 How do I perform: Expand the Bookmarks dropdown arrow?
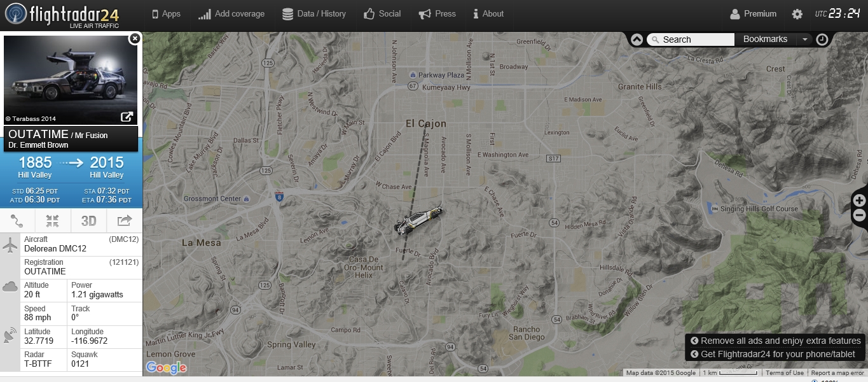pos(805,39)
